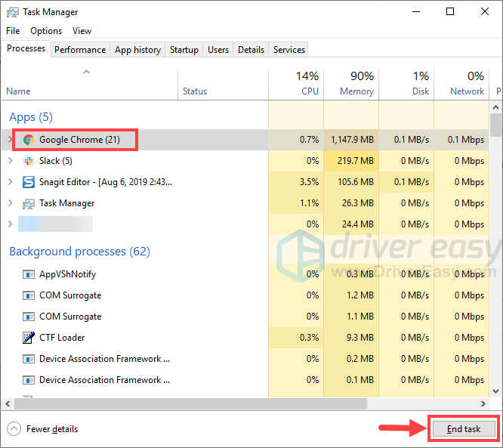Select the AppVShNotify process
This screenshot has height=448, width=503.
pos(245,274)
